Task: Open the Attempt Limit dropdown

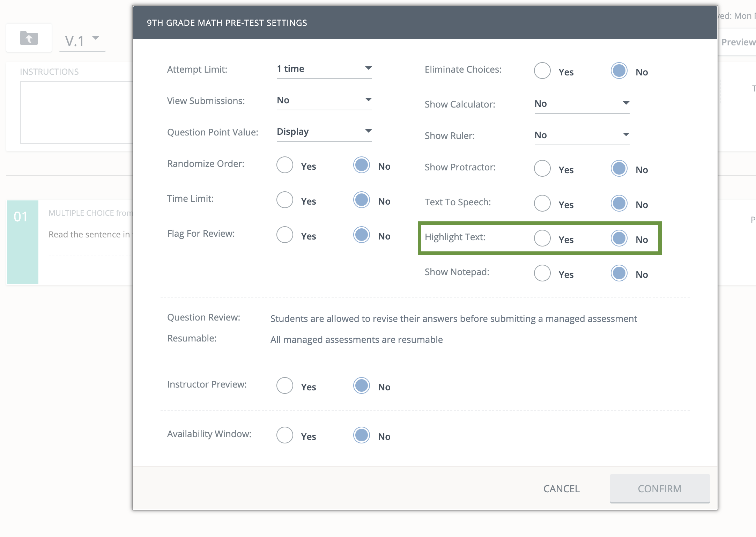Action: point(368,68)
